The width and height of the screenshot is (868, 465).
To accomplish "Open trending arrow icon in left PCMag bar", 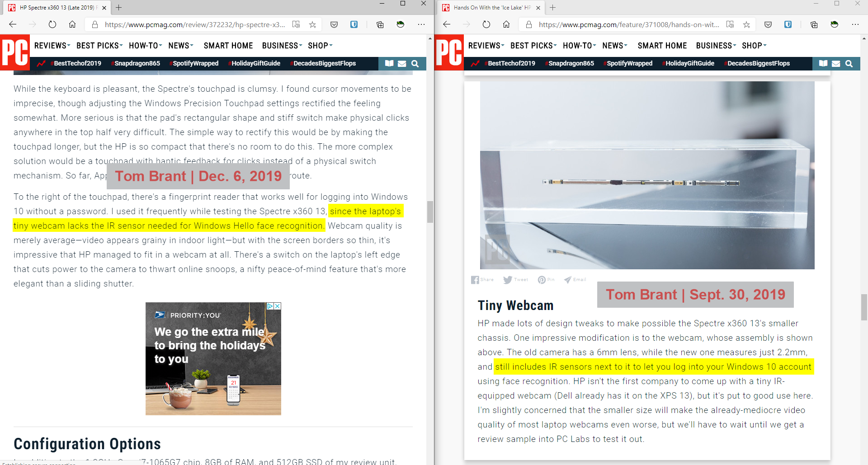I will pyautogui.click(x=41, y=64).
